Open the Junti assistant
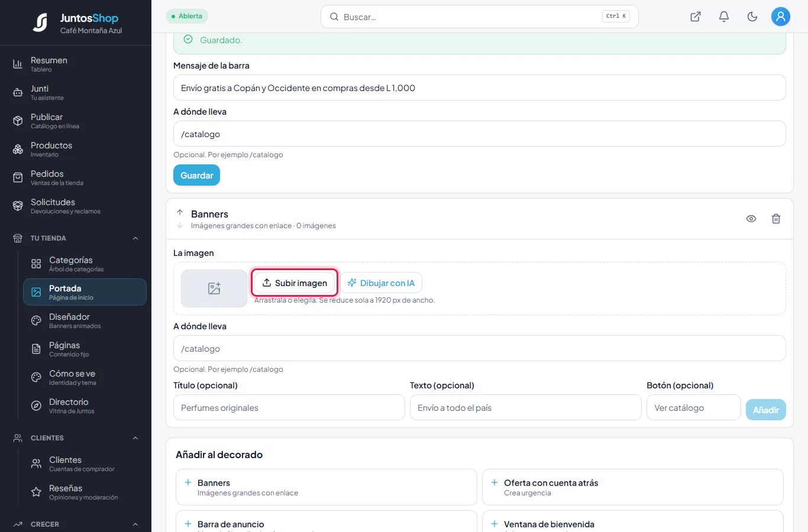The image size is (808, 532). coord(76,92)
